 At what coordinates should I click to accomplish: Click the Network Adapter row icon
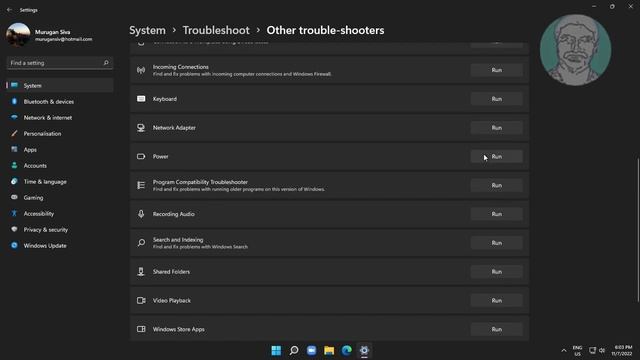141,128
